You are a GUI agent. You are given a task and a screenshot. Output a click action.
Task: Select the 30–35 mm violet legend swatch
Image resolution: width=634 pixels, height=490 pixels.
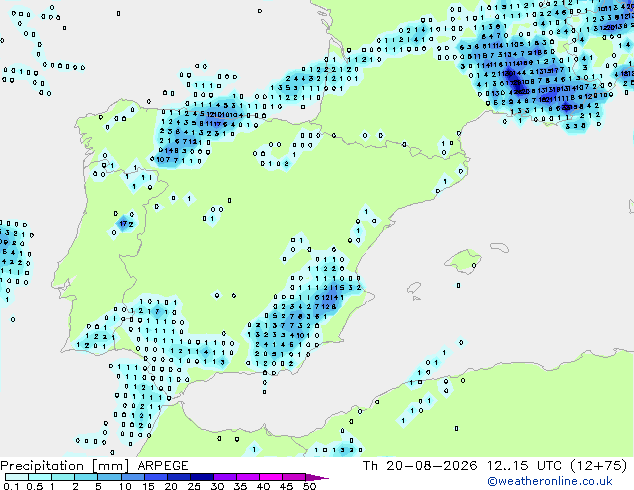(224, 477)
